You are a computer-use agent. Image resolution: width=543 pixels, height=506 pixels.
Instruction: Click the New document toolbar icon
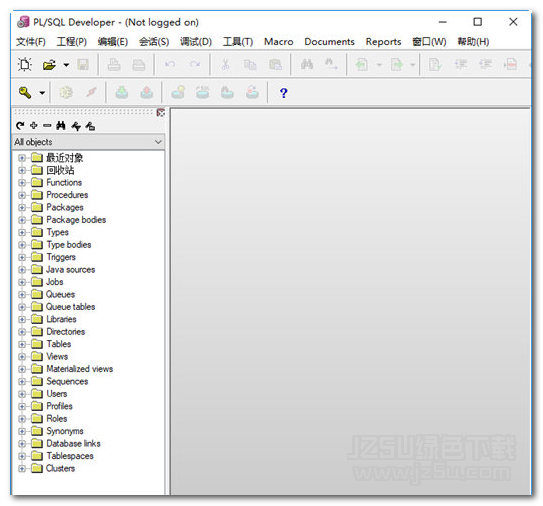pyautogui.click(x=25, y=64)
